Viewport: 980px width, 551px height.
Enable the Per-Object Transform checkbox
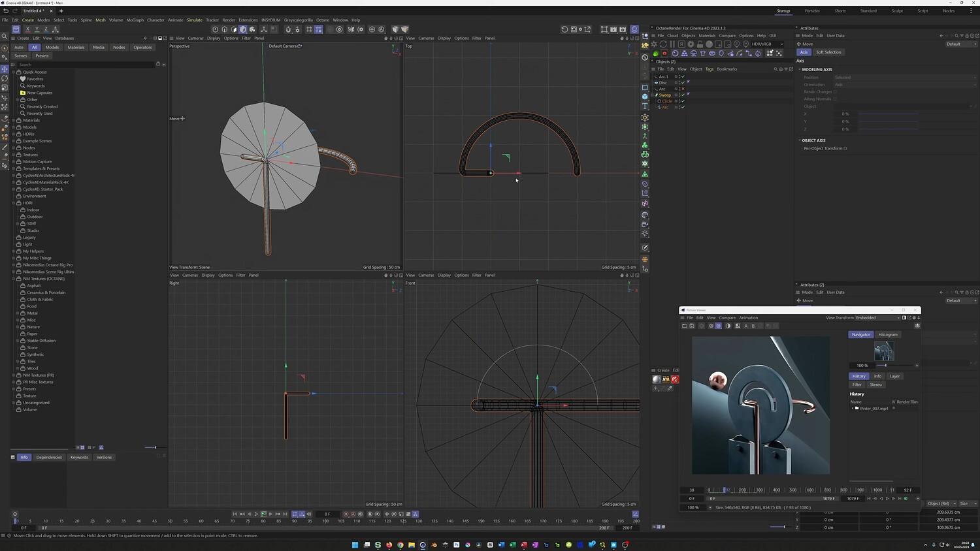pos(845,148)
